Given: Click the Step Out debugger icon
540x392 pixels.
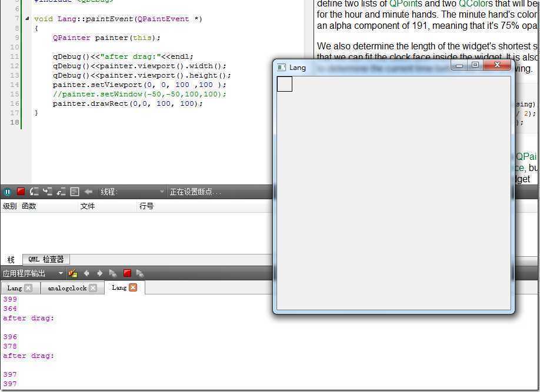Looking at the screenshot, I should coord(61,192).
